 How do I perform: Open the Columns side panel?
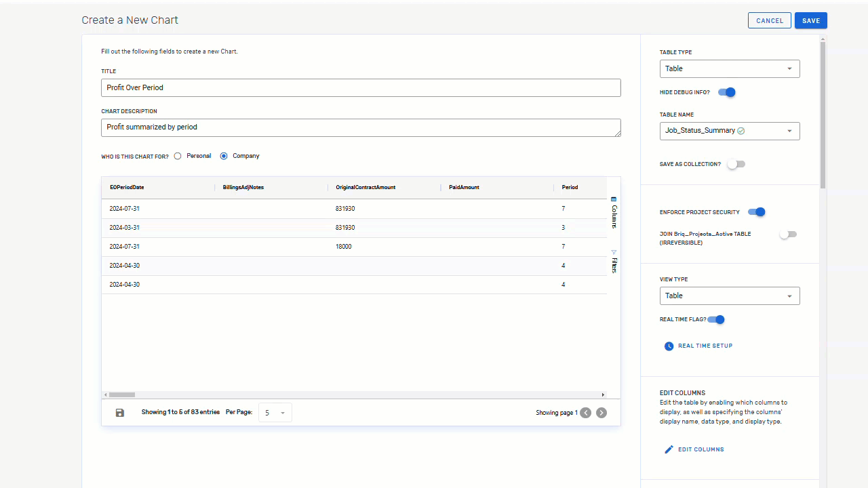pyautogui.click(x=614, y=213)
